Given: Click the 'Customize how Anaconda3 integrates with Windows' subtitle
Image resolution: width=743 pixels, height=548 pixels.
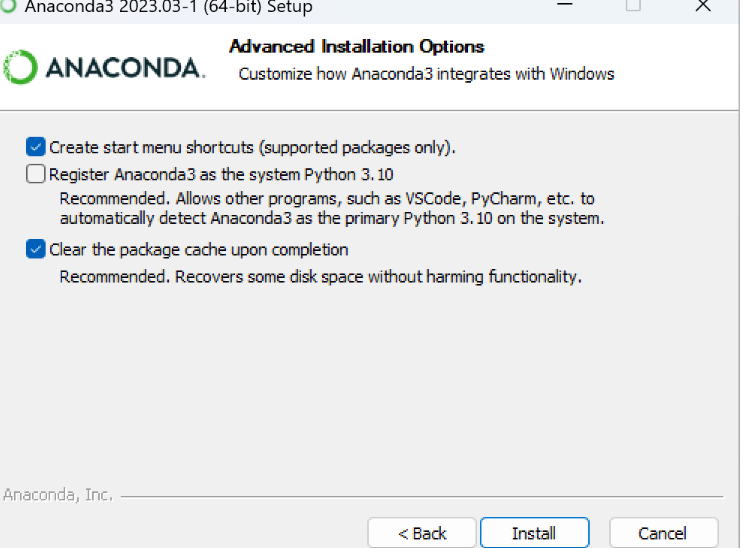Looking at the screenshot, I should coord(426,73).
